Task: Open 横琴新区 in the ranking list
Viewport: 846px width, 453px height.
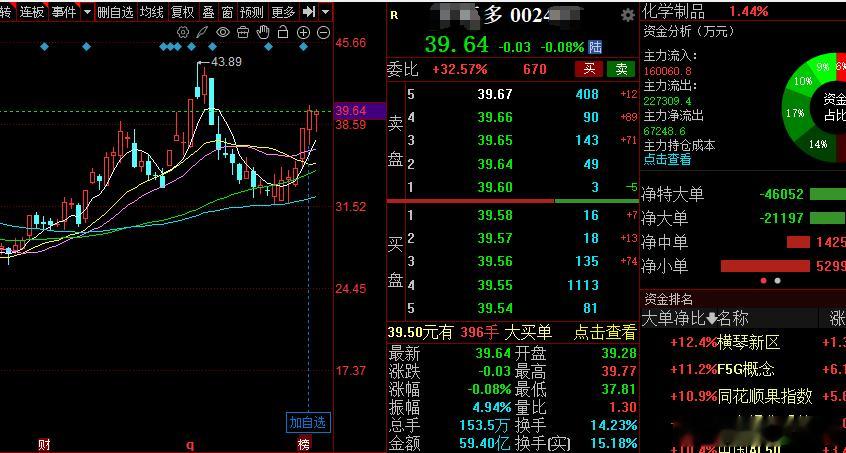Action: coord(748,342)
